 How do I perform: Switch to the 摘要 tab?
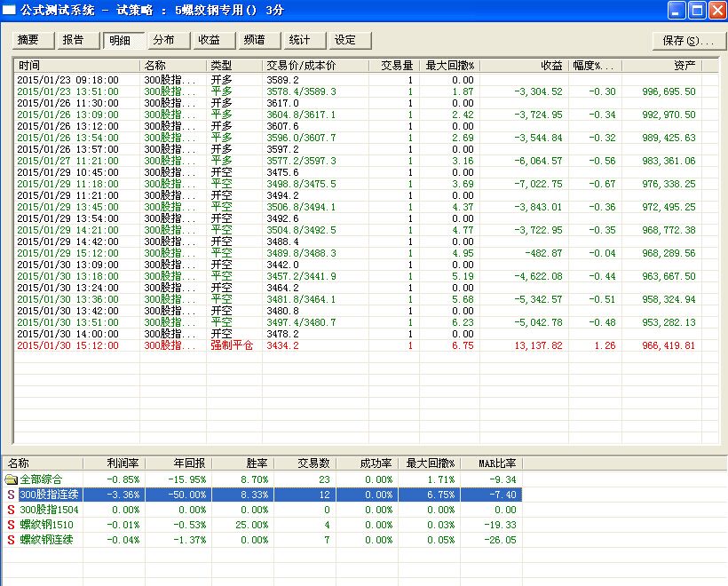tap(34, 40)
